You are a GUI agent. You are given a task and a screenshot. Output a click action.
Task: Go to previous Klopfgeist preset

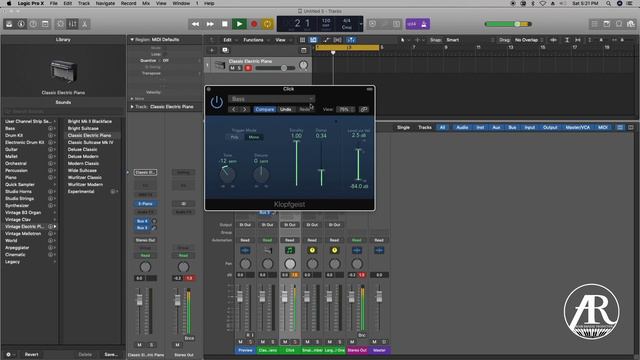pyautogui.click(x=234, y=109)
